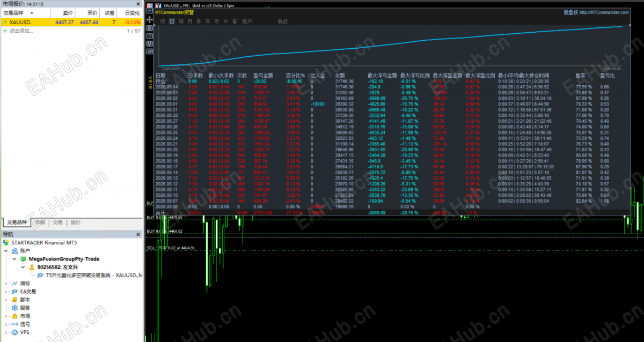Switch to the 交易 tab in Market Watch
644x342 pixels.
[x=57, y=222]
